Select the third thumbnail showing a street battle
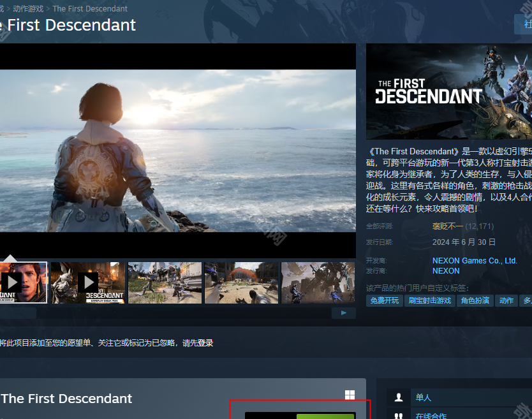 pyautogui.click(x=165, y=283)
